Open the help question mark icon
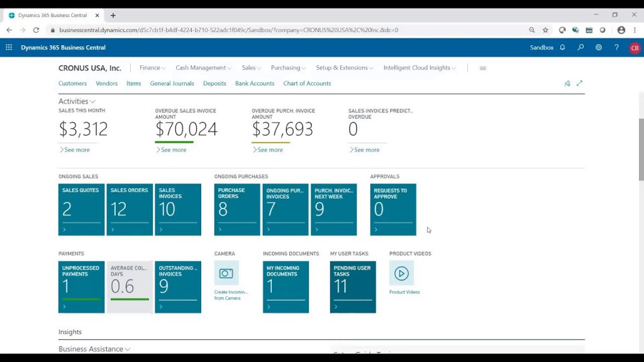This screenshot has width=644, height=362. [616, 48]
